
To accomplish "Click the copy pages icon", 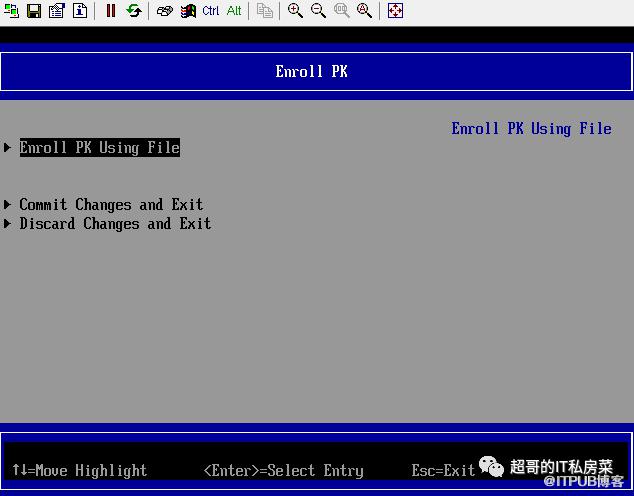I will pos(265,11).
